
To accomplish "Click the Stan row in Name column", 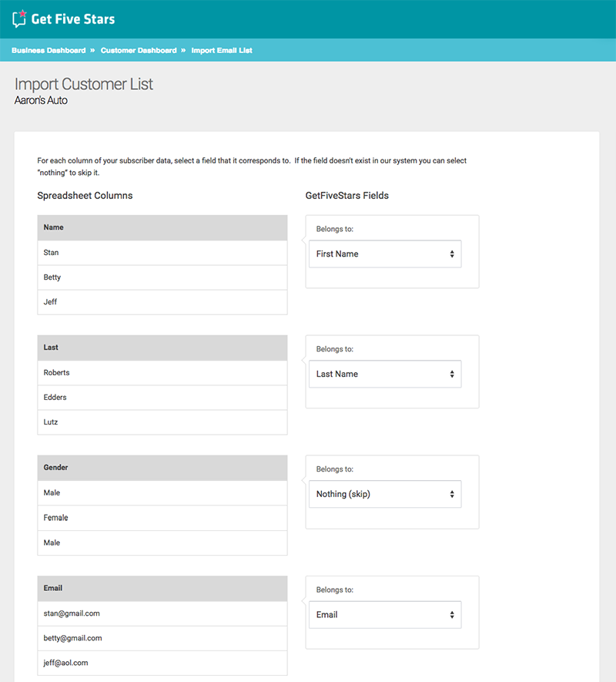I will click(x=162, y=253).
